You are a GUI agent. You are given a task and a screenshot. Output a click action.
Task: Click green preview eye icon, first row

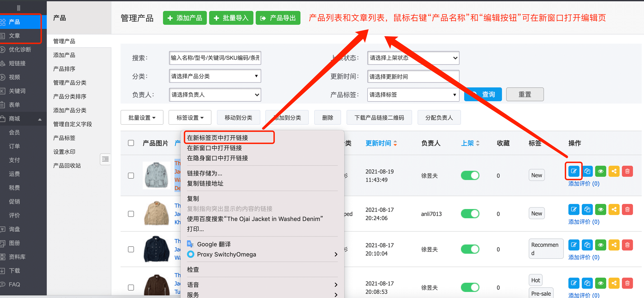[601, 171]
